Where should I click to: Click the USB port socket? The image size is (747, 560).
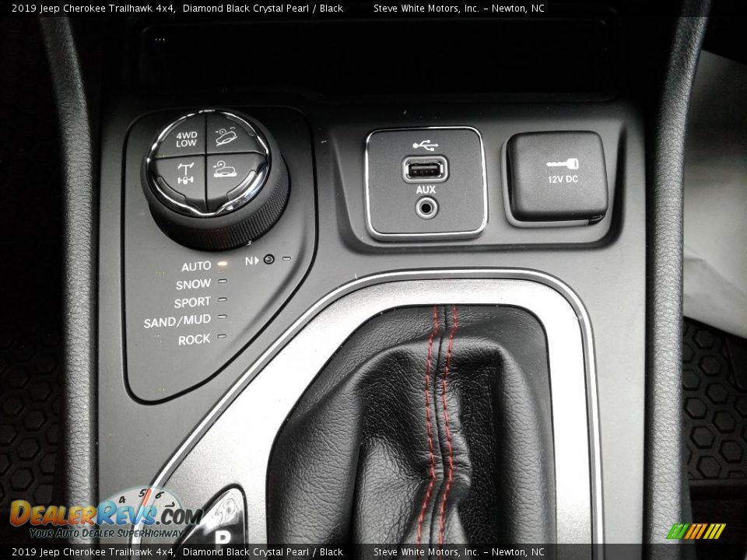pos(425,168)
